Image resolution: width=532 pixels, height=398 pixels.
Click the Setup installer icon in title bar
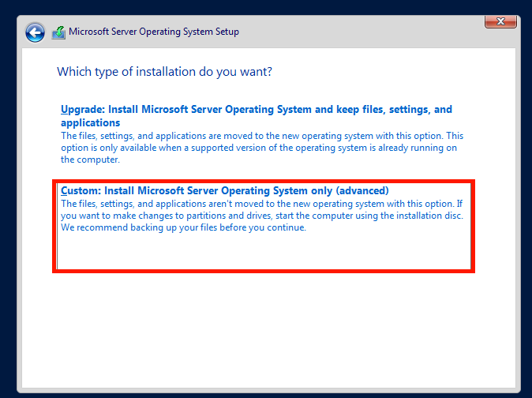58,32
